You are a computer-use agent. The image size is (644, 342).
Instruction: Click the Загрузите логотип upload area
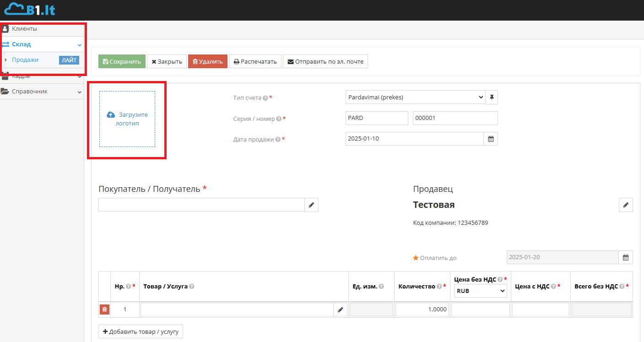pyautogui.click(x=127, y=119)
